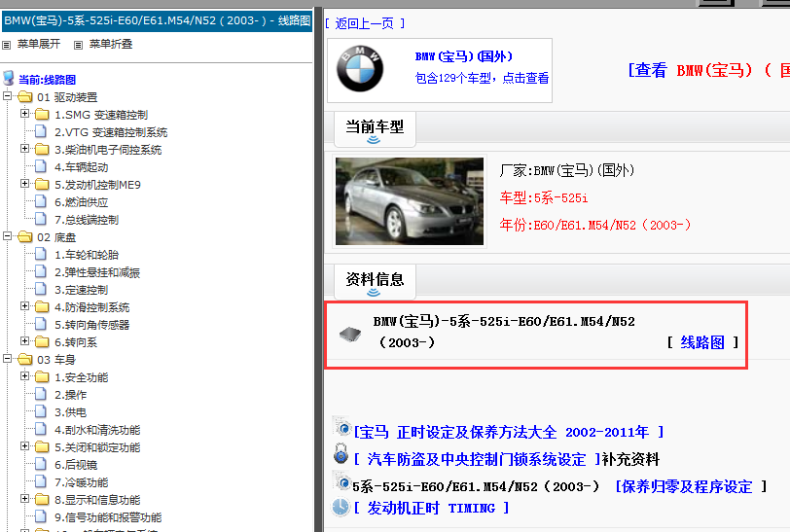Click the folder icon of 01 驱动装置

point(24,96)
